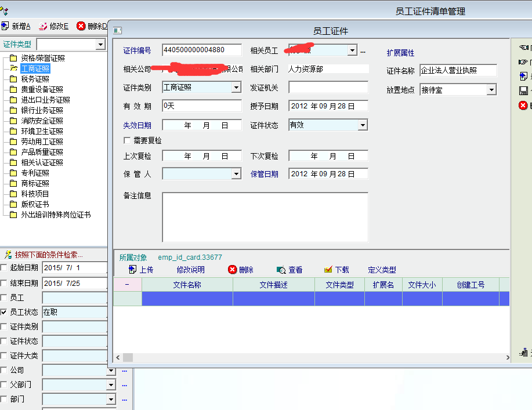Uncheck the 员工状态 filter checkbox
Viewport: 532px width, 410px height.
(x=5, y=312)
